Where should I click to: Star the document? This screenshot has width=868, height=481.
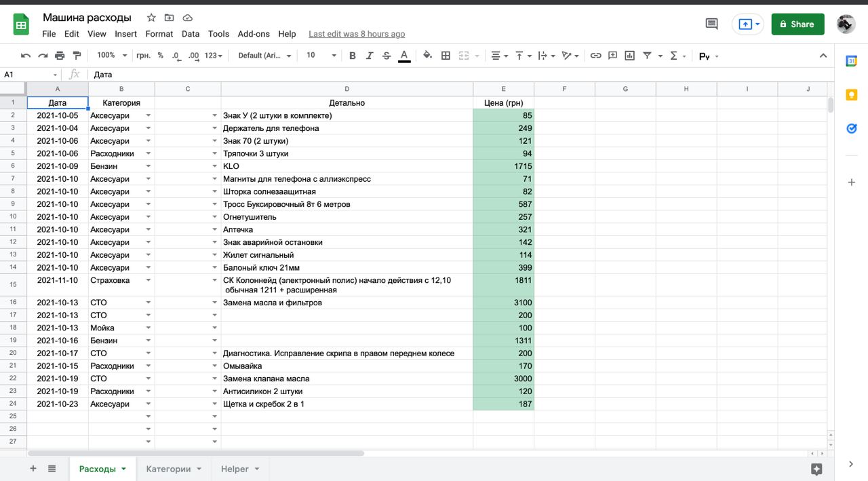(151, 18)
